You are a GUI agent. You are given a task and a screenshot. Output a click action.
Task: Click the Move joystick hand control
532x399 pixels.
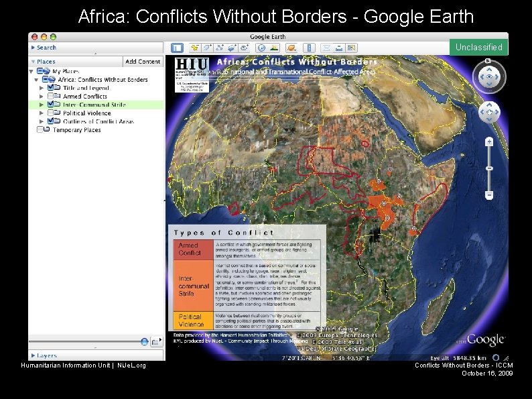pos(489,113)
